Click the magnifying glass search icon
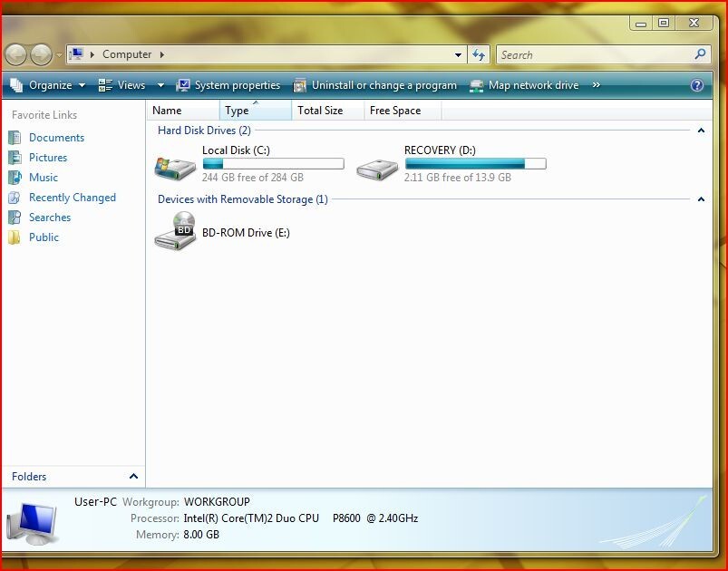Screen dimensions: 728x571 700,54
